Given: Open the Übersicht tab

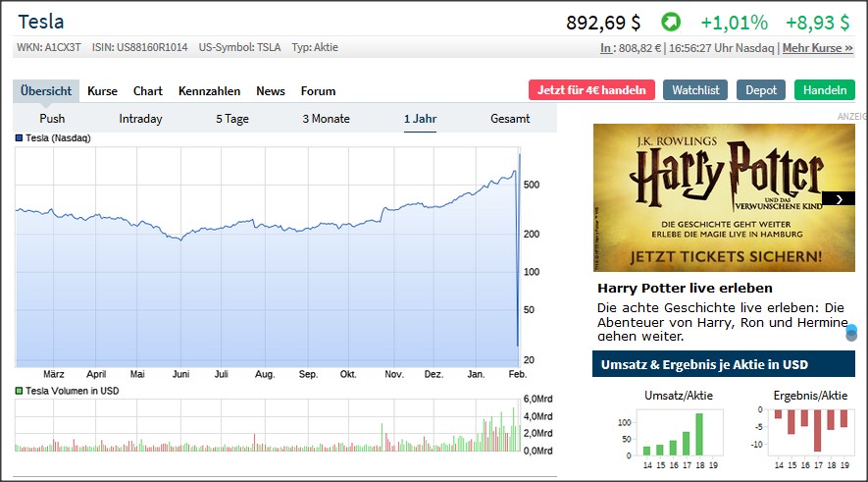Looking at the screenshot, I should [x=46, y=91].
